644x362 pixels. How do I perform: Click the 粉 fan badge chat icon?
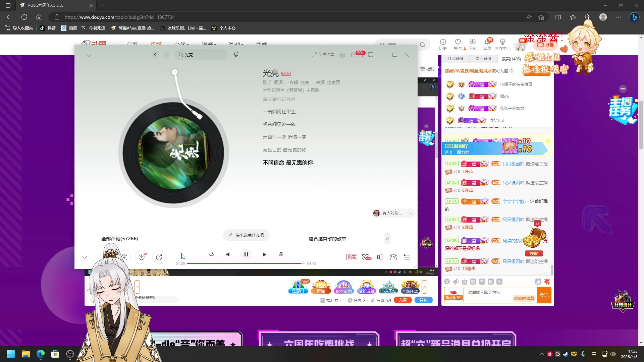[473, 282]
